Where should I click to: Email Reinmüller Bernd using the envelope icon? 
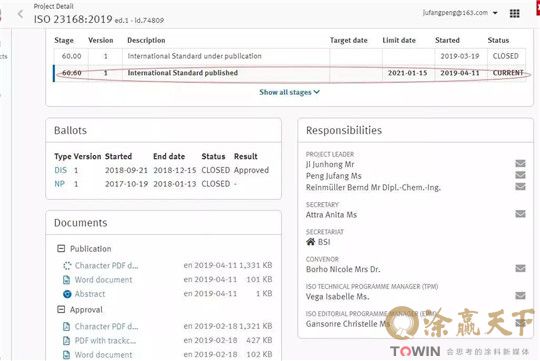(x=520, y=187)
